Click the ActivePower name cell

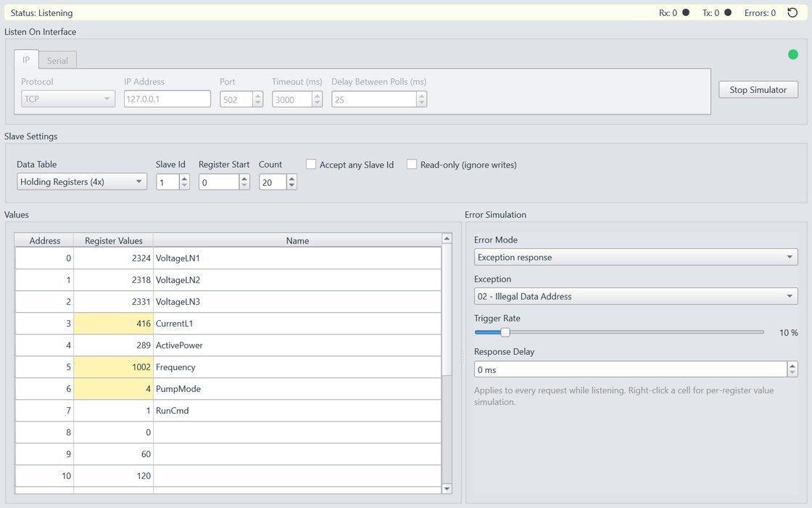pyautogui.click(x=297, y=345)
